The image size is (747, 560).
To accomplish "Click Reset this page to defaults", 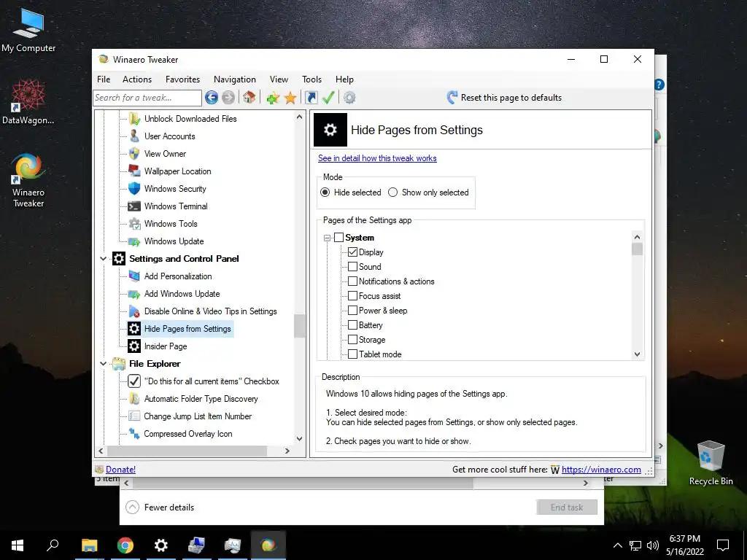I will 511,98.
